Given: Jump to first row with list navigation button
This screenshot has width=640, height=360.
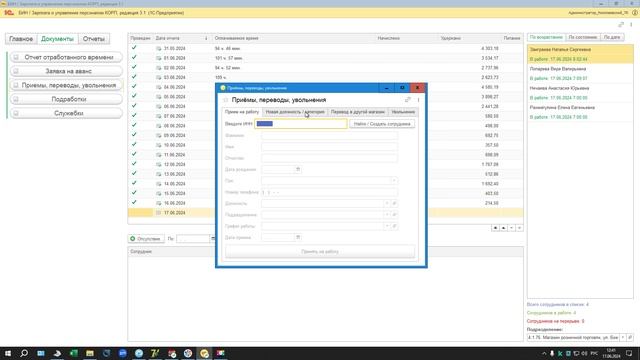Looking at the screenshot, I should point(496,228).
